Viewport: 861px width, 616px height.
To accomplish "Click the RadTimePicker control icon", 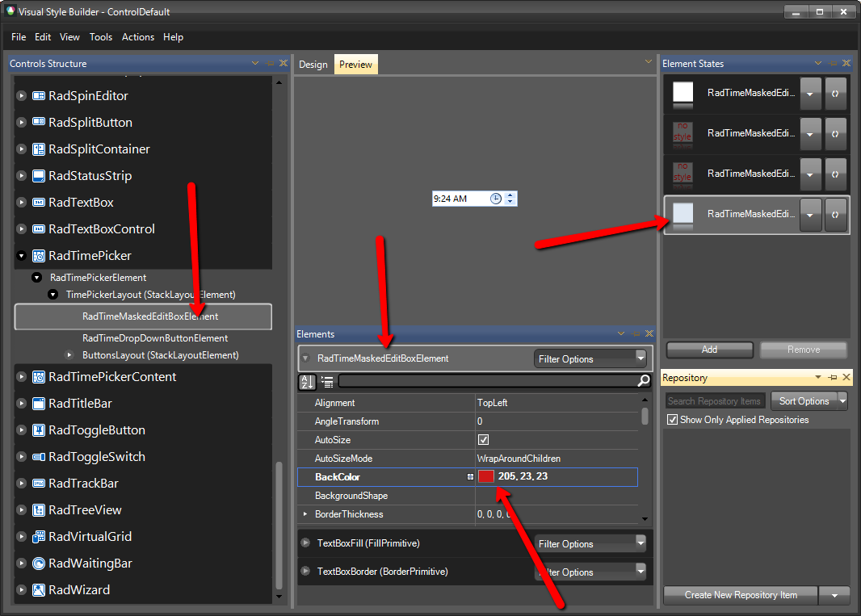I will click(39, 256).
